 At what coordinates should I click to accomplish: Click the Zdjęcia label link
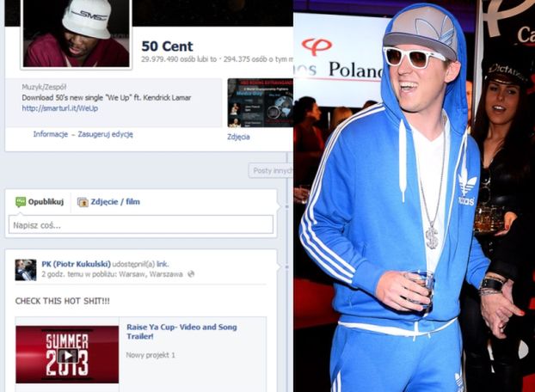[238, 137]
